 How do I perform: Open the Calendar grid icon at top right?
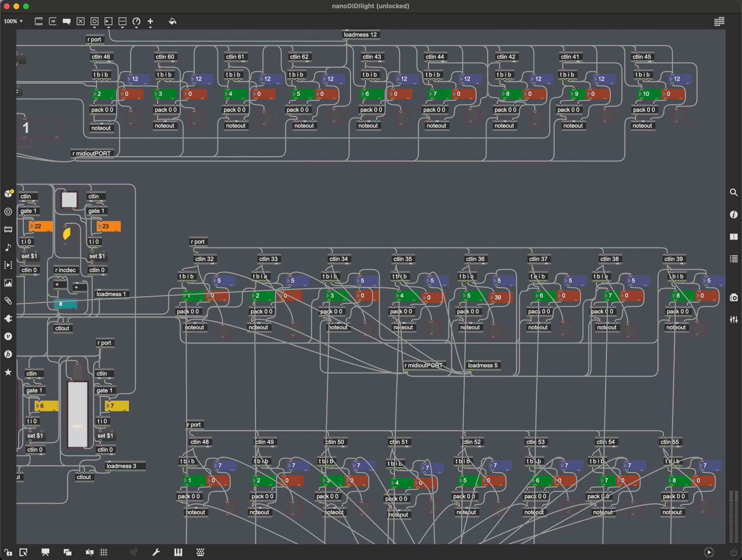719,21
